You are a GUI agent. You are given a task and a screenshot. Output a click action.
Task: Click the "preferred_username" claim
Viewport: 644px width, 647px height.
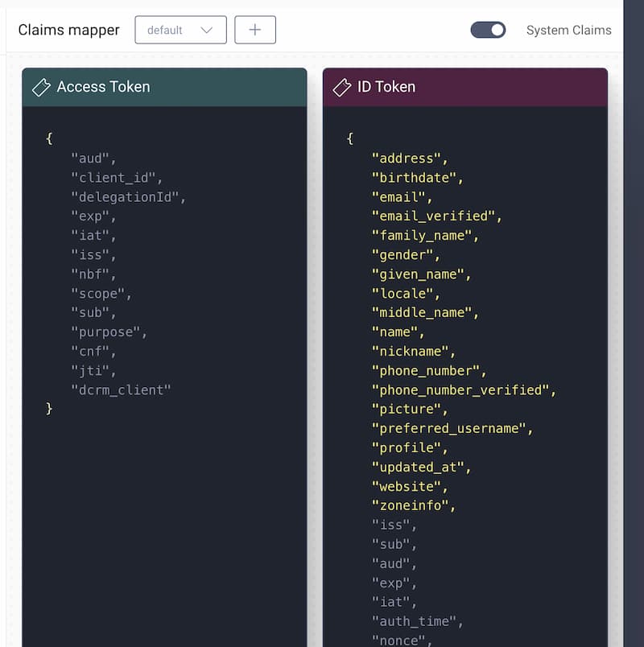[x=450, y=428]
